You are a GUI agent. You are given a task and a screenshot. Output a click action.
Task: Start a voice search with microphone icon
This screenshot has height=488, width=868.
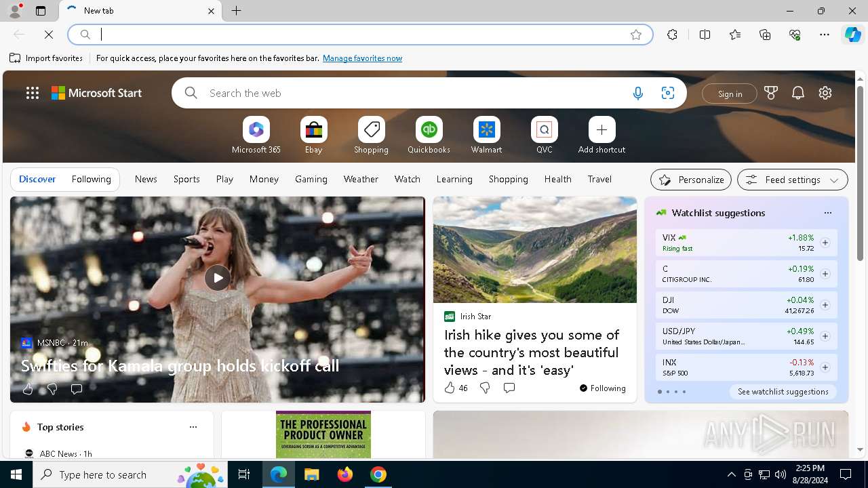pos(637,93)
